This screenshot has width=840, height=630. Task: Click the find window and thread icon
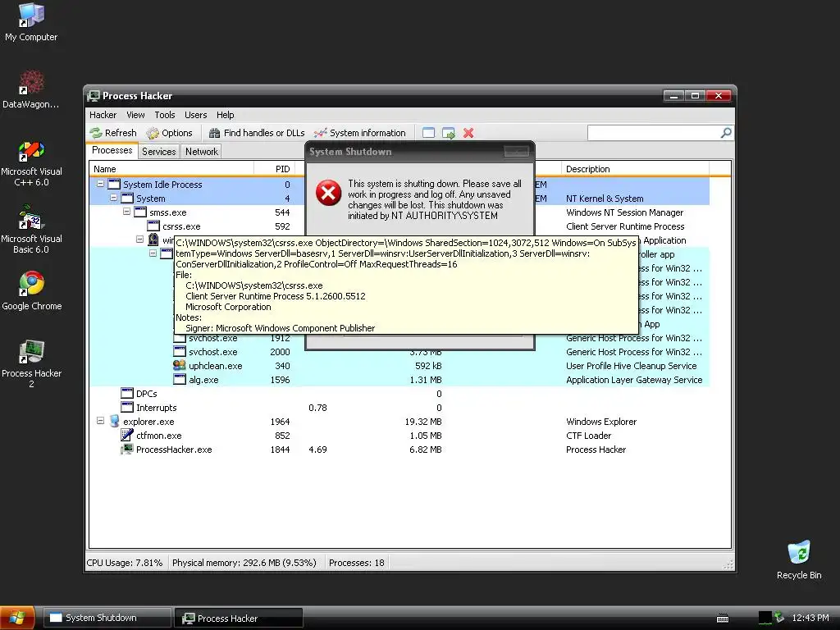pyautogui.click(x=449, y=133)
